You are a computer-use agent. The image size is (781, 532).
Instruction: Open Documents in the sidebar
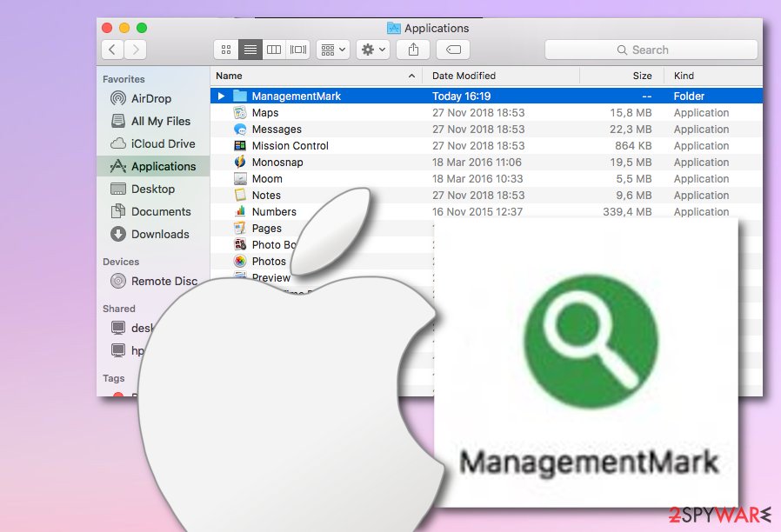153,211
